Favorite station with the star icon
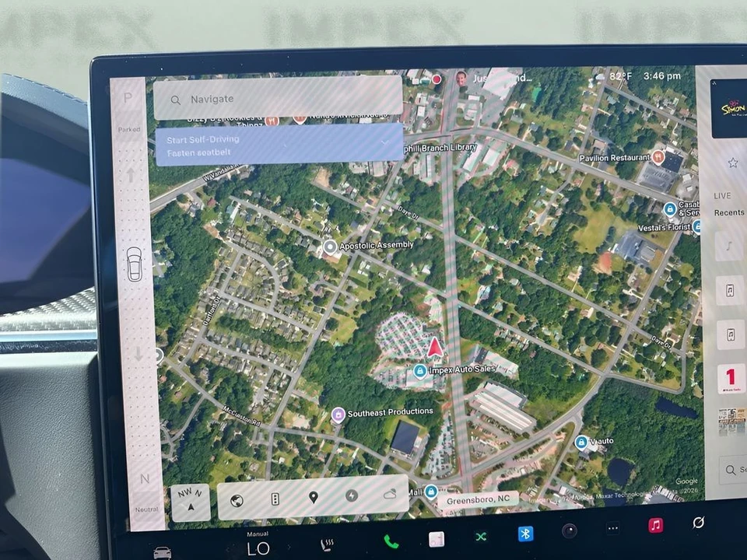The image size is (747, 560). coord(733,163)
